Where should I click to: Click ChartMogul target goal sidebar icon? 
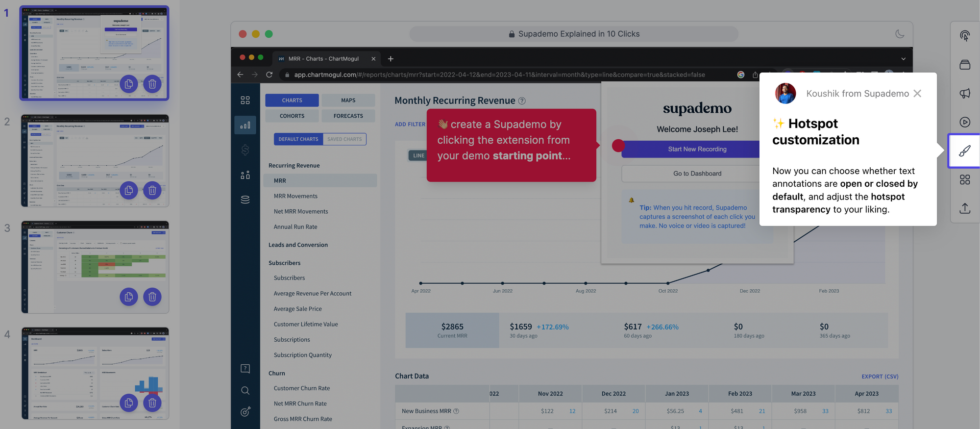coord(245,412)
